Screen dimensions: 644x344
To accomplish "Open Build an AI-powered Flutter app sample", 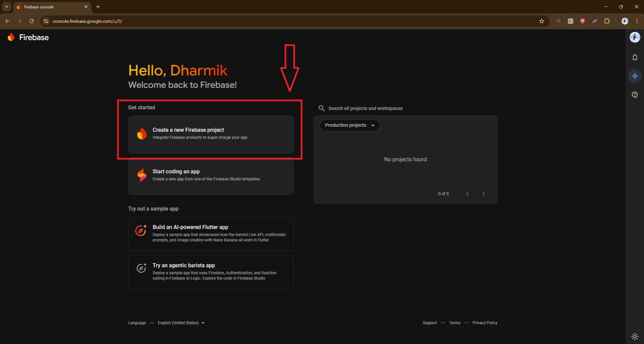I will click(x=211, y=234).
